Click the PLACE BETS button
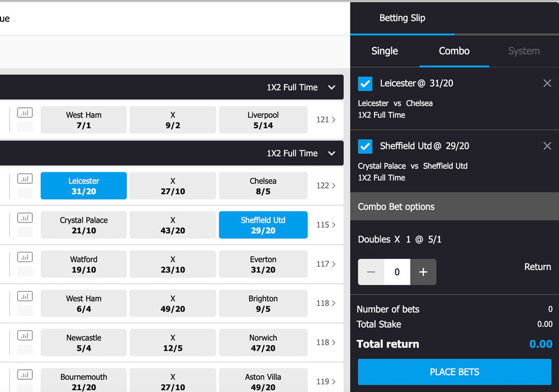Image resolution: width=559 pixels, height=392 pixels. pos(454,372)
